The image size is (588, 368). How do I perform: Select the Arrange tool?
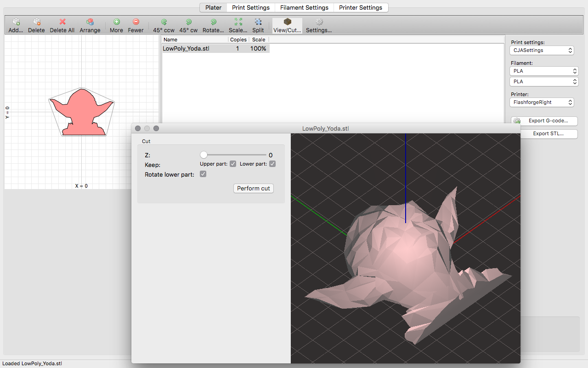90,25
